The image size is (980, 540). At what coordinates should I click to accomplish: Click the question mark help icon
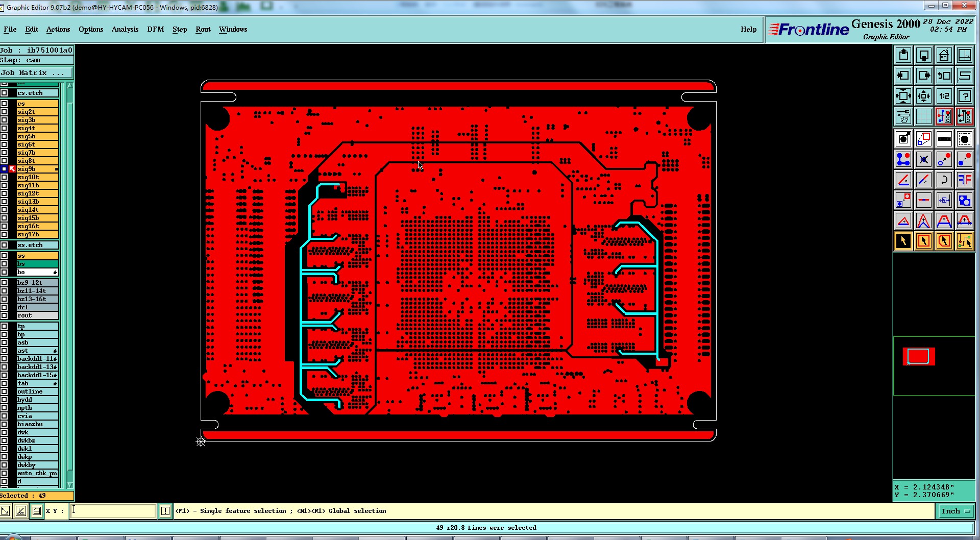point(965,96)
